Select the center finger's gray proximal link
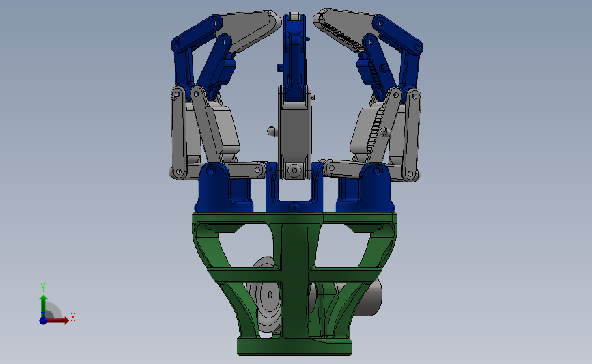This screenshot has height=364, width=592. [x=294, y=132]
